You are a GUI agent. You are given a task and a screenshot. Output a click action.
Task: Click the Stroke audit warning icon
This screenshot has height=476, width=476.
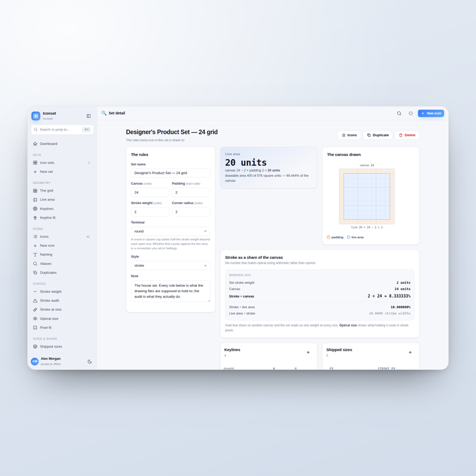pyautogui.click(x=35, y=300)
